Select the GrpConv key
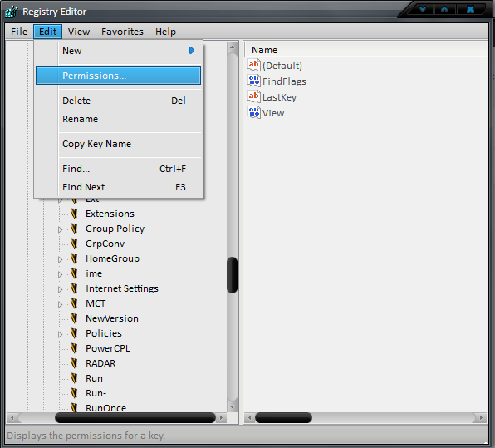Image resolution: width=495 pixels, height=448 pixels. [105, 244]
